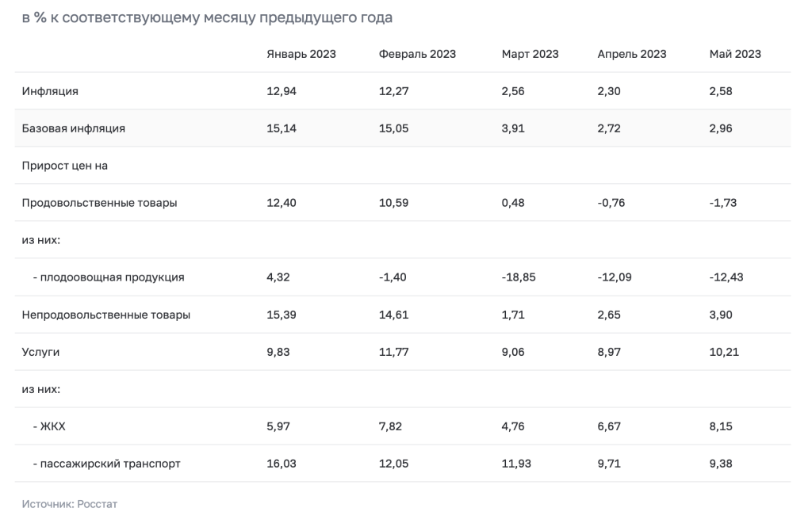Click the Услуги row label
Screen dimensions: 812x527
40,352
